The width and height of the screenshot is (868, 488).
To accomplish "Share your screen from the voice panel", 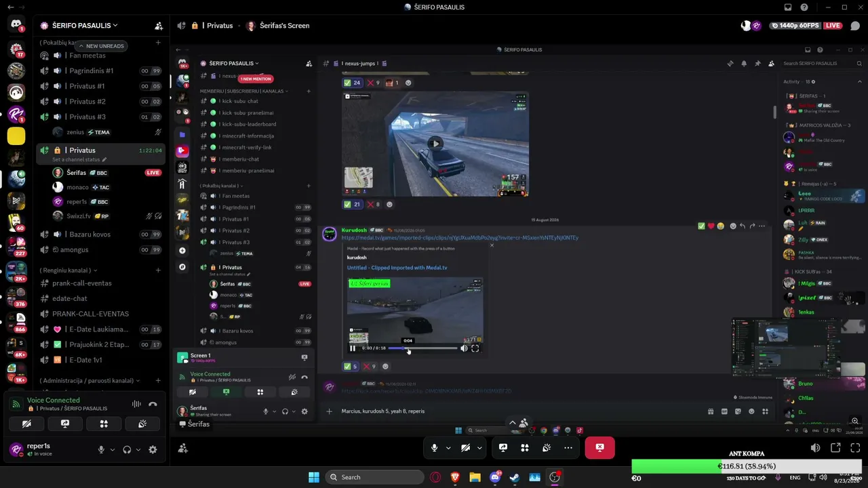I will click(x=65, y=424).
